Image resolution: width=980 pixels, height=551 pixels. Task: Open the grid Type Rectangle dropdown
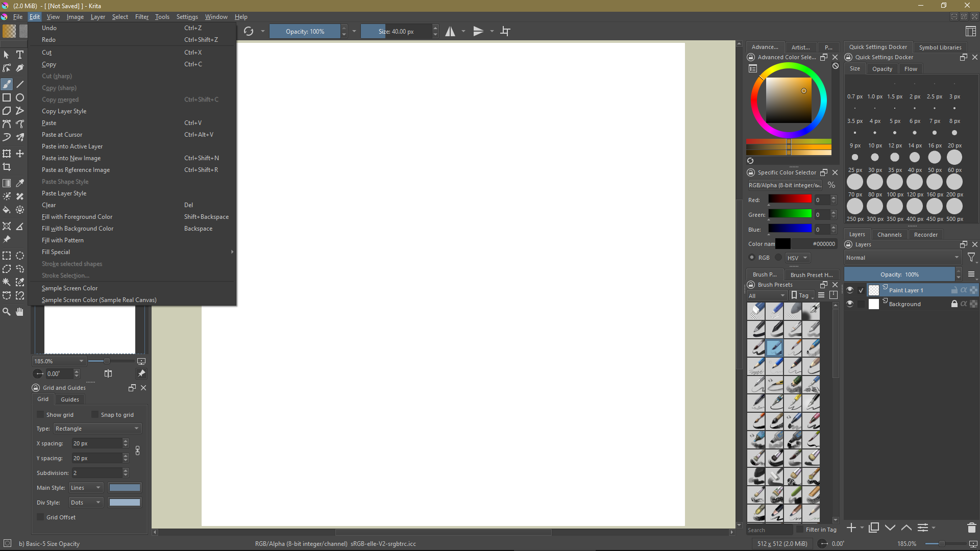97,429
